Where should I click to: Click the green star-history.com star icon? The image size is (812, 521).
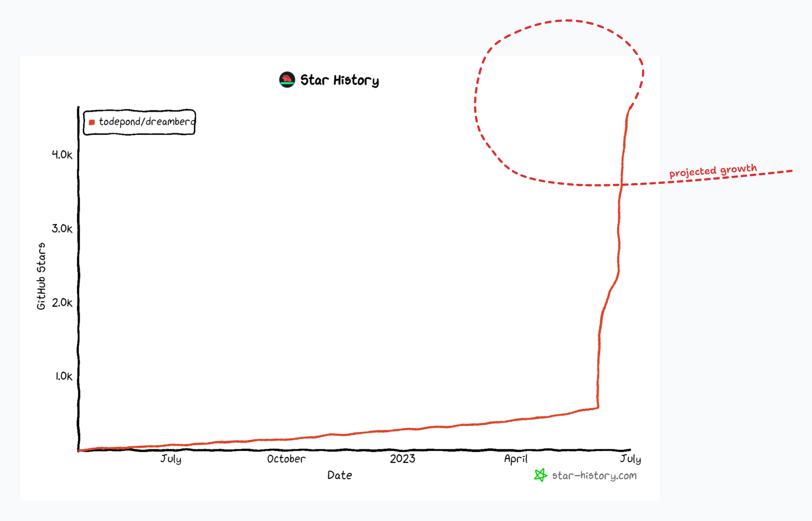point(540,475)
